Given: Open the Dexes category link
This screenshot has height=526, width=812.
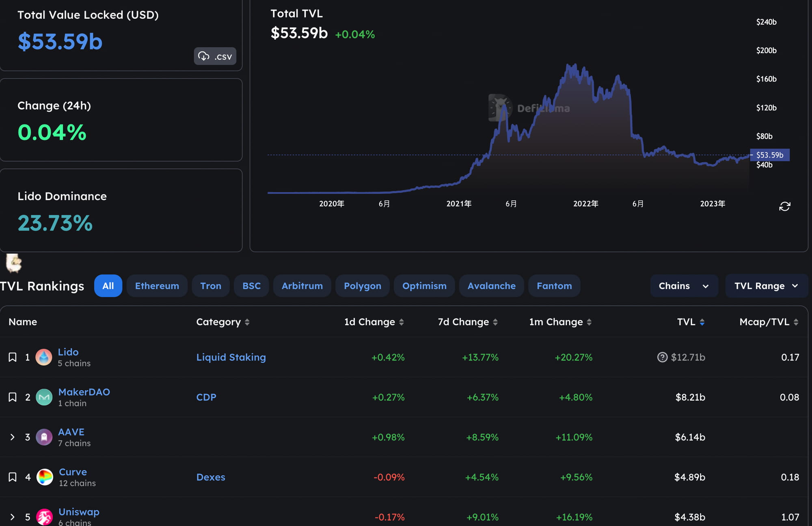Looking at the screenshot, I should (x=211, y=477).
